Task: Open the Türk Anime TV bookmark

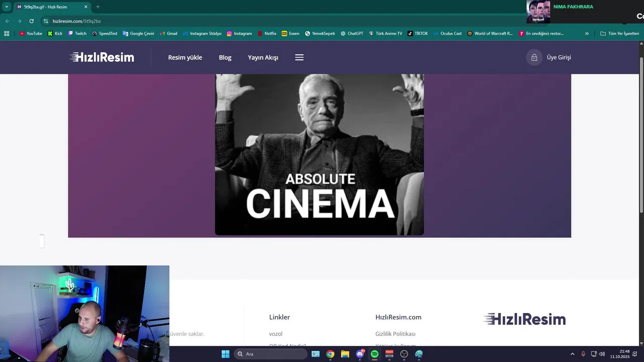Action: click(385, 33)
